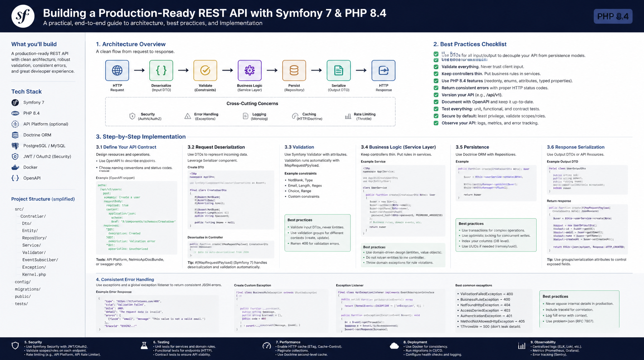Screen dimensions: 644x360
Task: Click the Rate Limiting bar chart icon
Action: point(348,116)
